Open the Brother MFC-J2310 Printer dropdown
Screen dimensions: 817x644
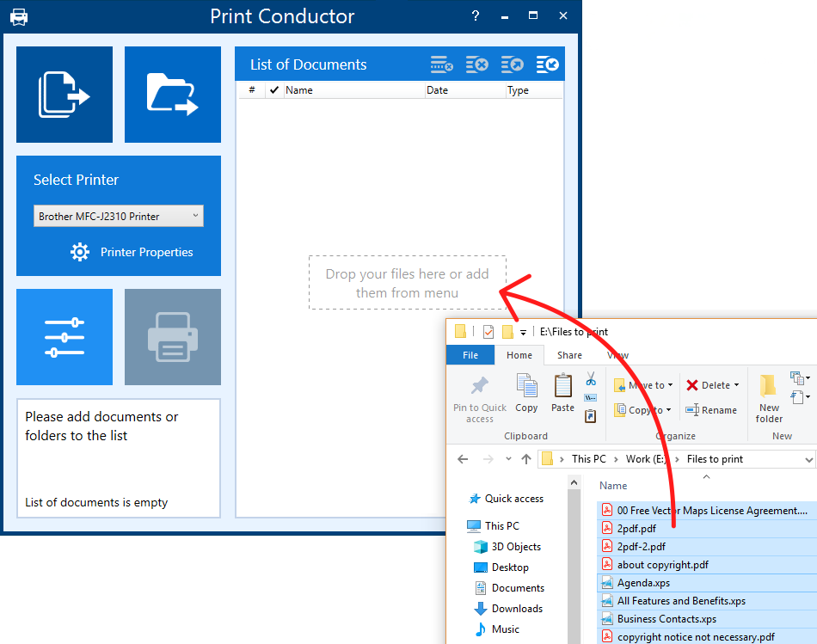pos(119,216)
